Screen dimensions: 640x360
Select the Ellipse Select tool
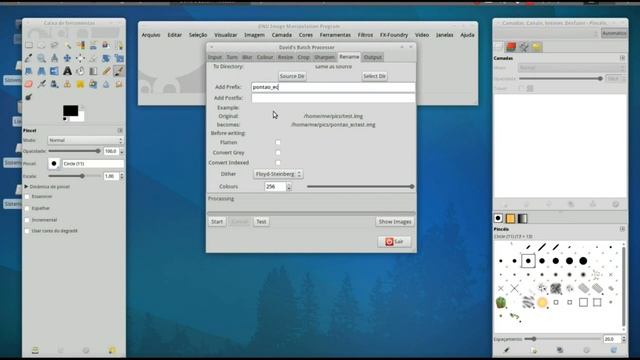[41, 45]
